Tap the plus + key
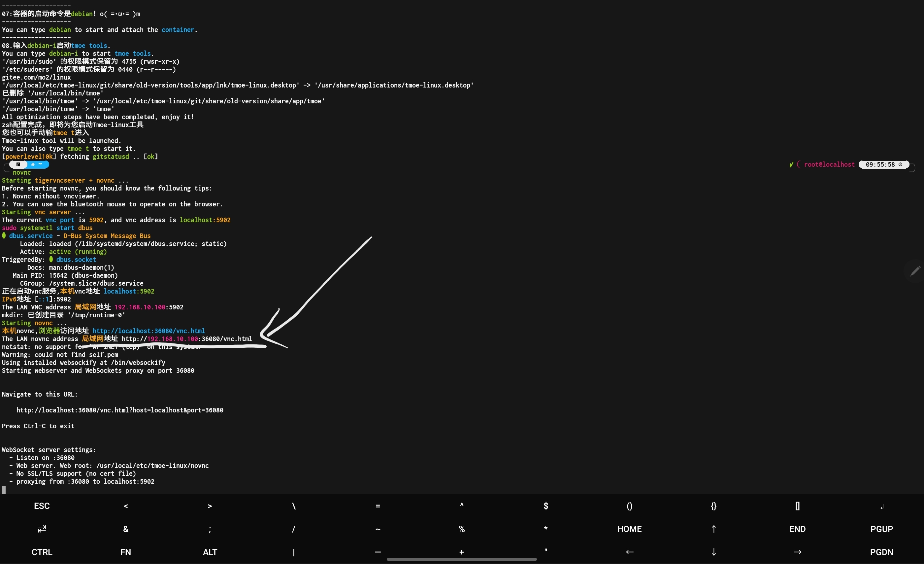The height and width of the screenshot is (564, 924). [462, 551]
